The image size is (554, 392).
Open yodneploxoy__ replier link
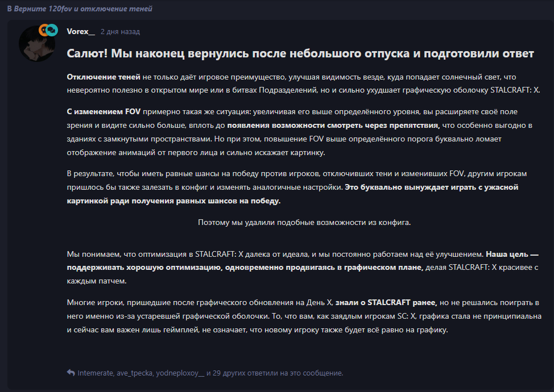click(180, 373)
